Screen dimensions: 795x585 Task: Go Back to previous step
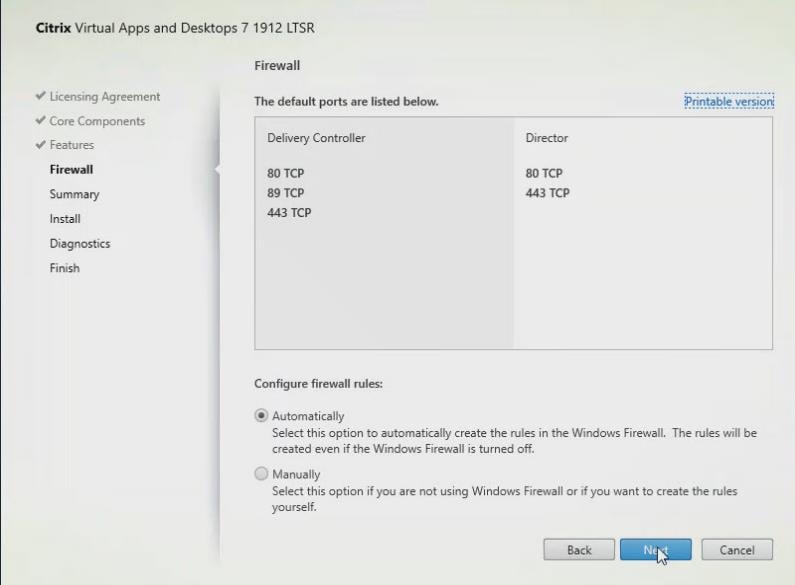coord(579,550)
